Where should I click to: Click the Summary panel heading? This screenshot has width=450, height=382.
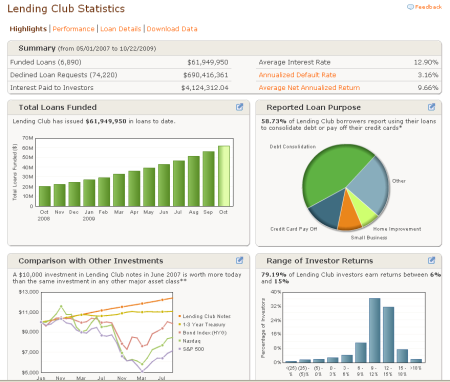pos(37,48)
